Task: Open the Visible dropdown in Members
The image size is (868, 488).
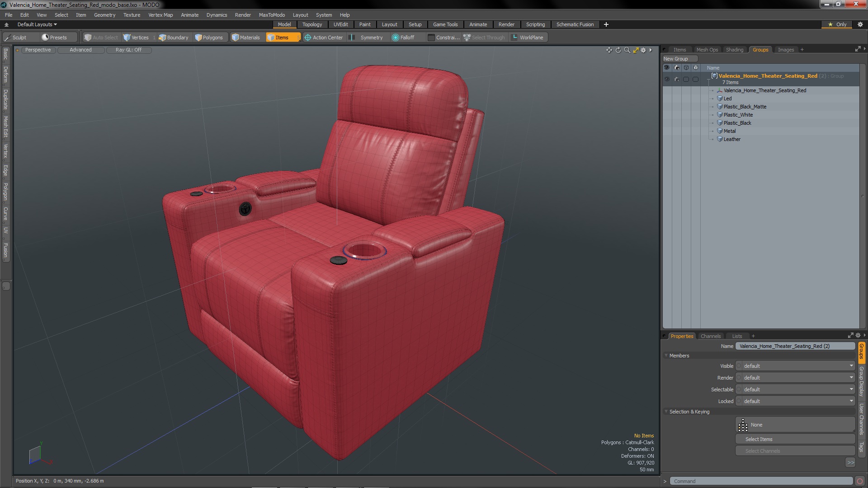Action: coord(795,366)
